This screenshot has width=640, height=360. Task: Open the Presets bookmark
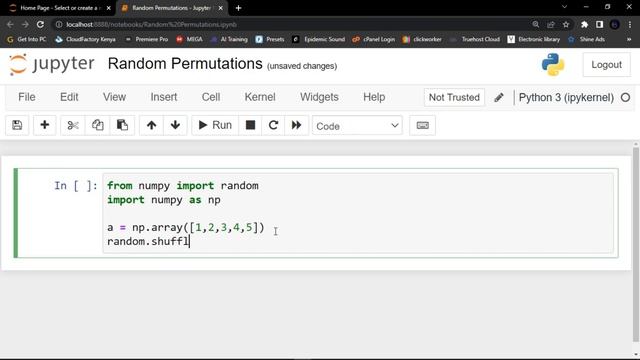[270, 39]
